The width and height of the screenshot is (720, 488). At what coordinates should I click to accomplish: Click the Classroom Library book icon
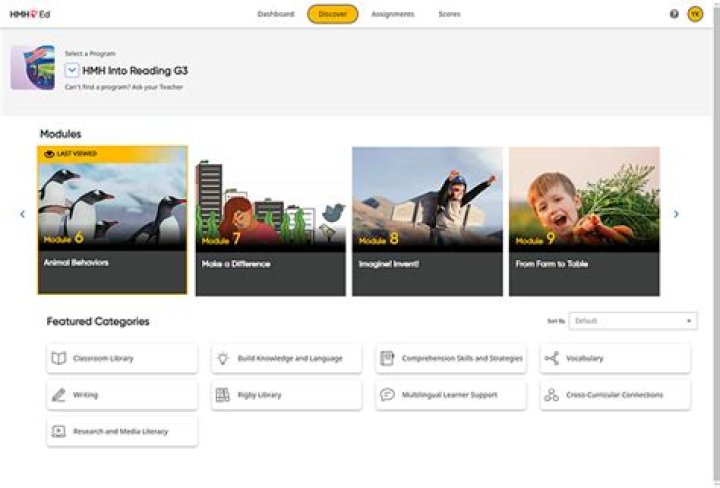click(x=59, y=358)
